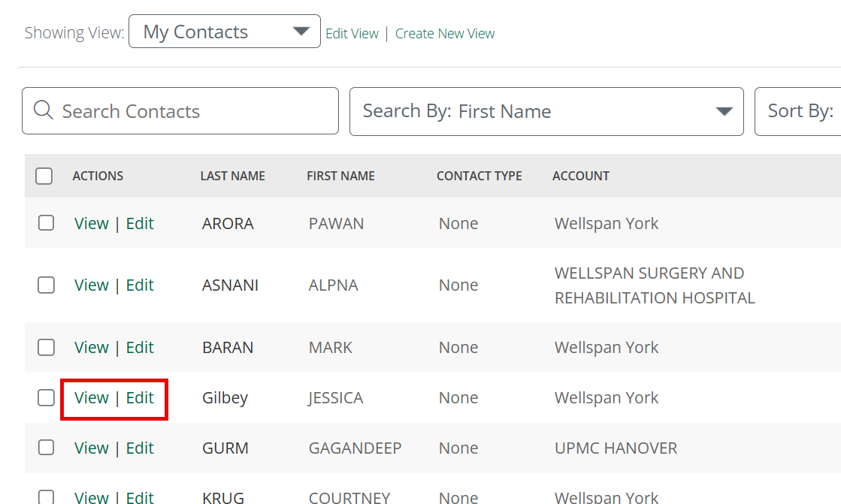841x504 pixels.
Task: Click the LAST NAME column header
Action: tap(233, 176)
